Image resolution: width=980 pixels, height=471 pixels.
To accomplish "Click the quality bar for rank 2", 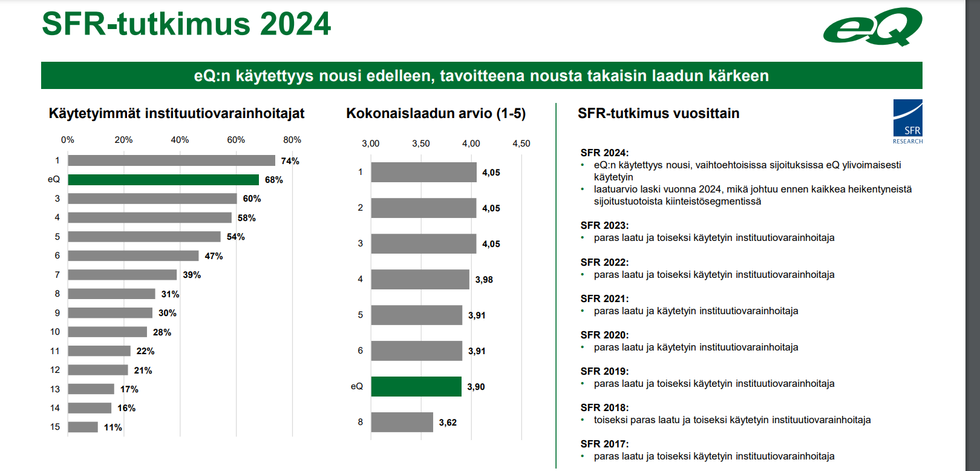I will coord(424,208).
